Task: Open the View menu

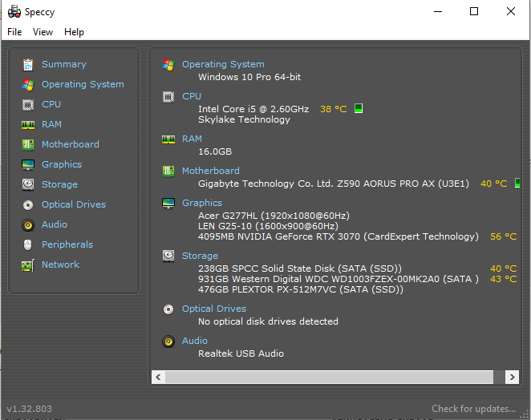Action: [43, 32]
